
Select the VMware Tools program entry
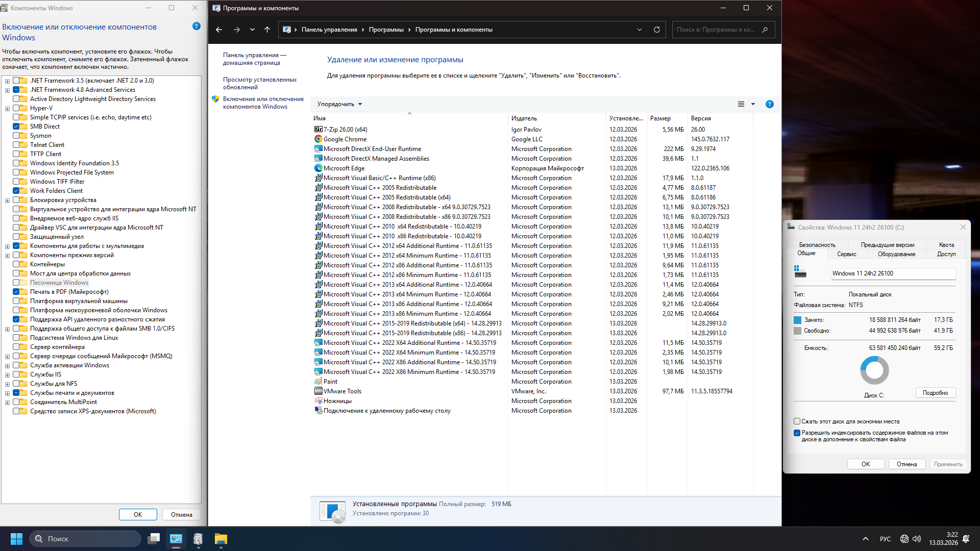tap(342, 391)
